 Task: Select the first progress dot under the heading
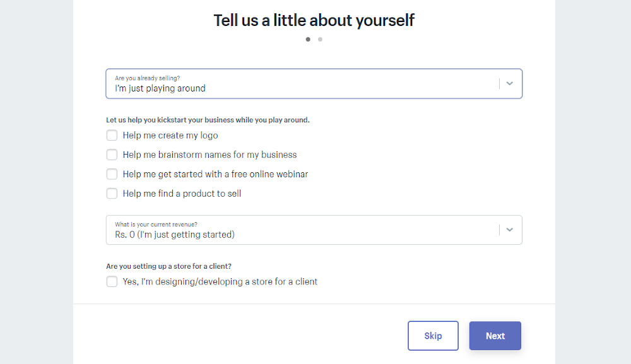(308, 39)
